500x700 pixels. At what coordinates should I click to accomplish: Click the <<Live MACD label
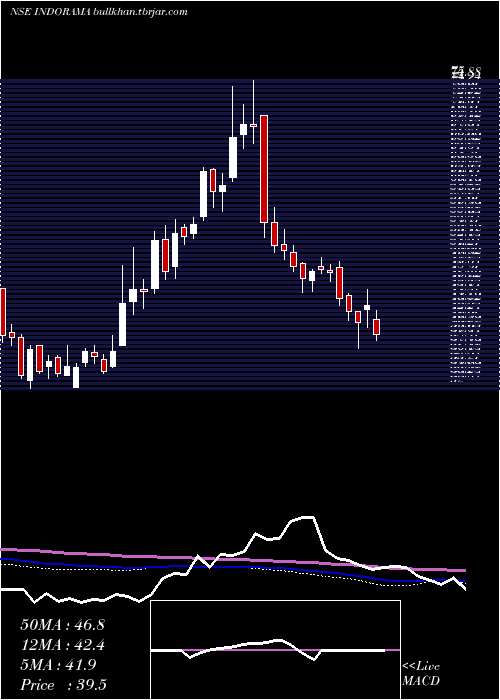421,674
